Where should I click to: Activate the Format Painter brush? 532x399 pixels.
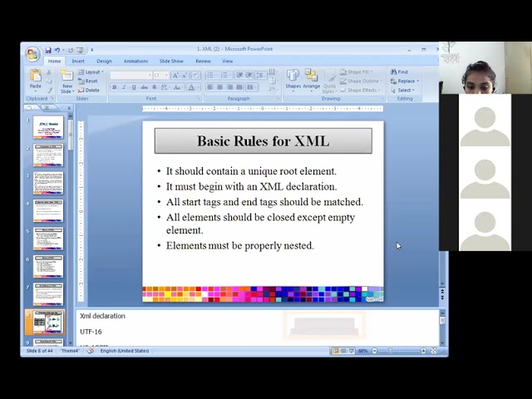pos(50,91)
